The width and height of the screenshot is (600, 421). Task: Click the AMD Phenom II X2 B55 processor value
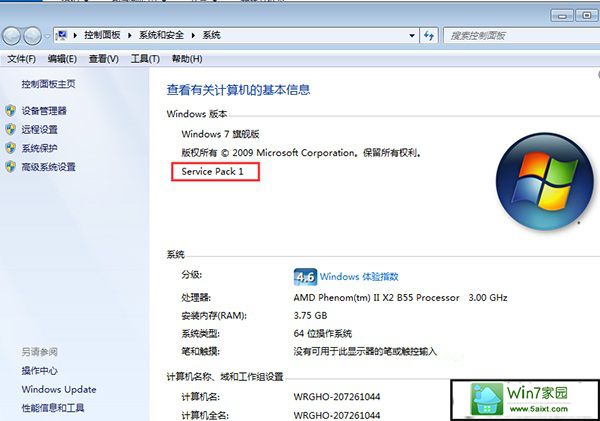(400, 297)
